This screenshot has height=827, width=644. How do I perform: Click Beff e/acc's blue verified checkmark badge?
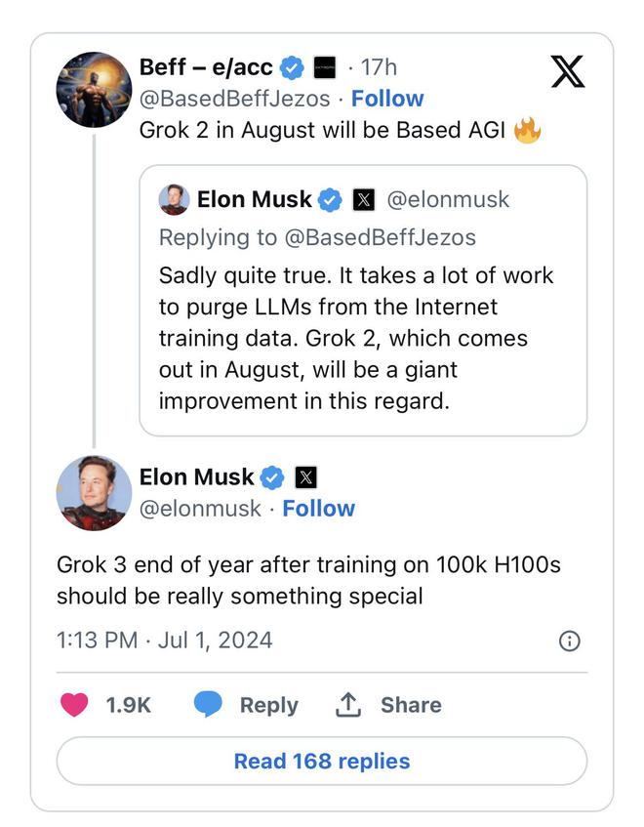(292, 67)
